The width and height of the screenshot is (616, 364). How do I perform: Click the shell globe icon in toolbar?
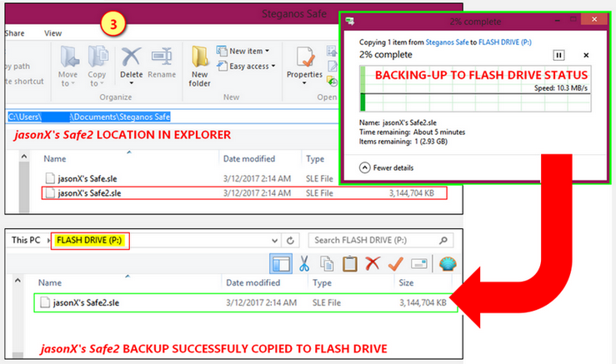tap(448, 264)
